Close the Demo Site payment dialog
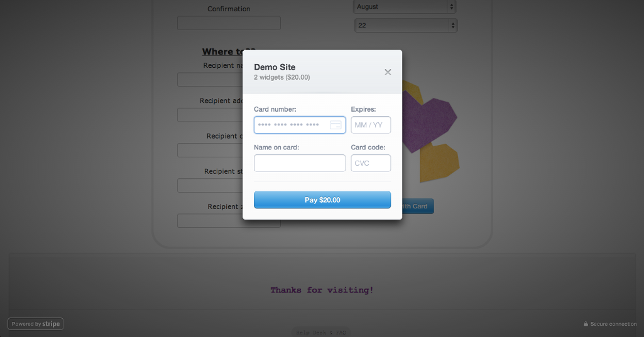 pyautogui.click(x=388, y=72)
